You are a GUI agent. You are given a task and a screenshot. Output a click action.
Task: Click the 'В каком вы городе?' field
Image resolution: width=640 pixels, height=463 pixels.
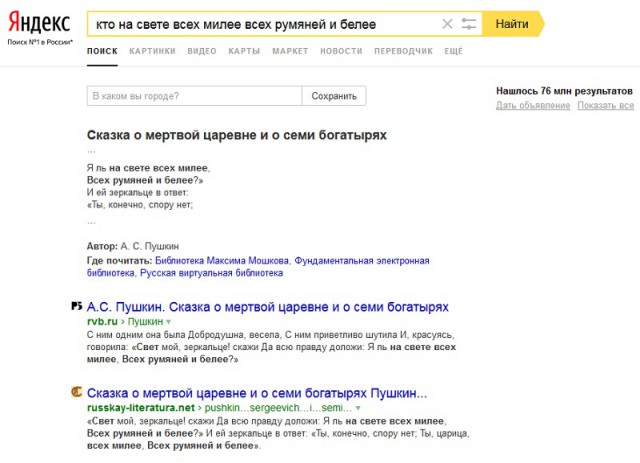194,96
